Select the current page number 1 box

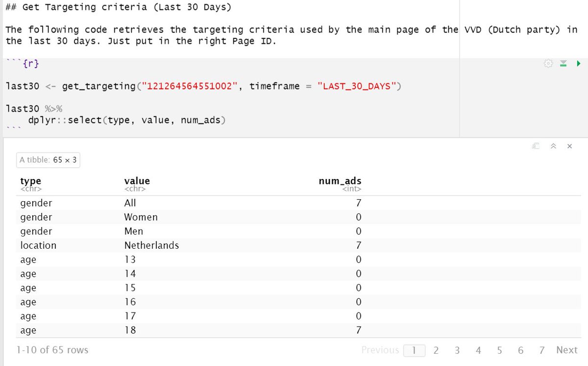pyautogui.click(x=415, y=350)
